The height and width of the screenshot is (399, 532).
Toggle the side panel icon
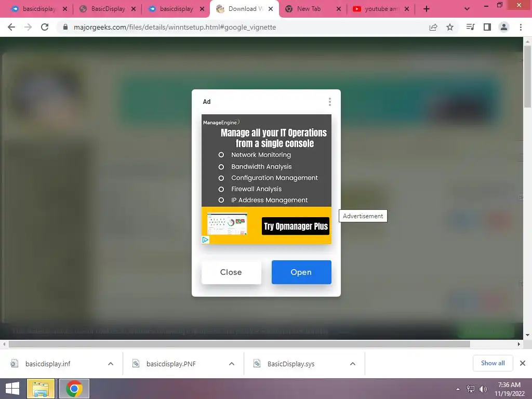487,27
